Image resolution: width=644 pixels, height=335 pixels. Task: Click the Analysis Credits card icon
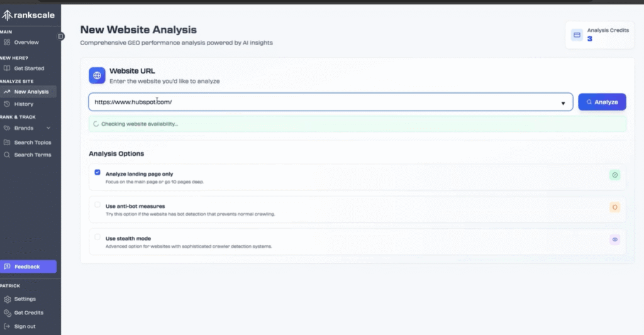pos(577,35)
